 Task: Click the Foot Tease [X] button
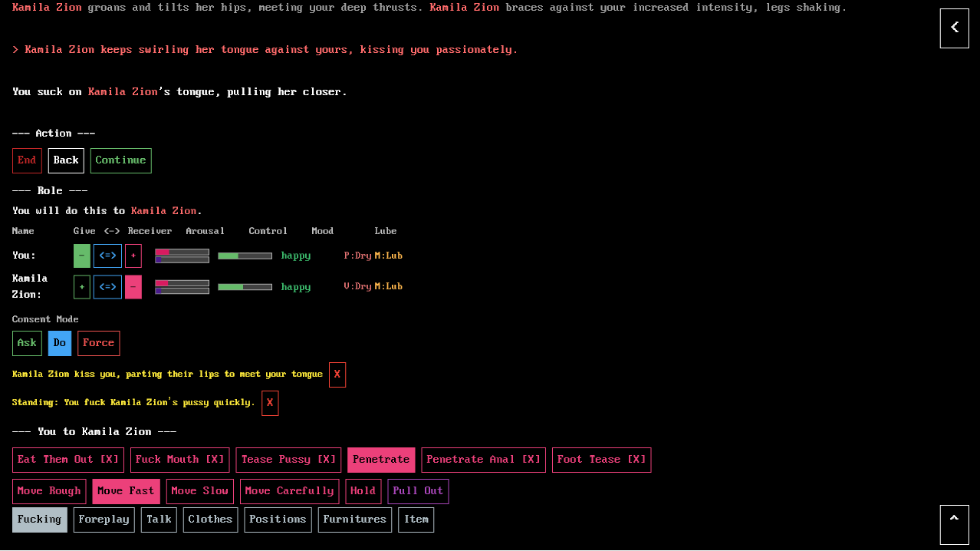point(602,460)
